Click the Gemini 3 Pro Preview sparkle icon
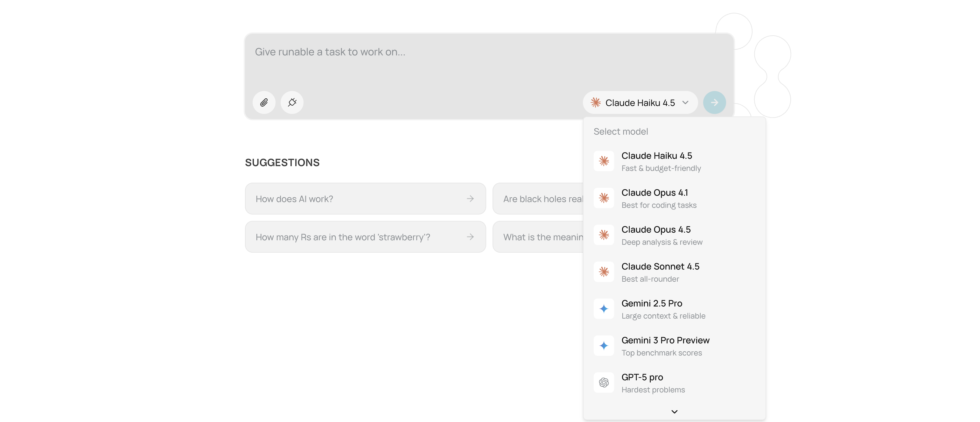The height and width of the screenshot is (422, 980). pyautogui.click(x=604, y=346)
